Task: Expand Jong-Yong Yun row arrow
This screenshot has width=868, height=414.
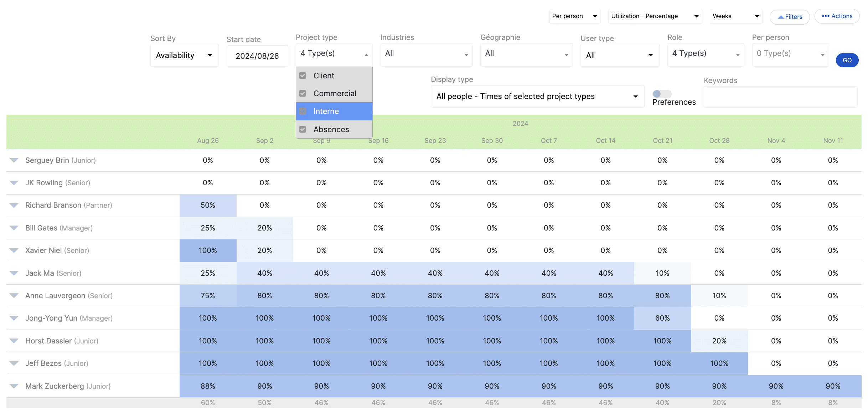Action: [x=14, y=318]
